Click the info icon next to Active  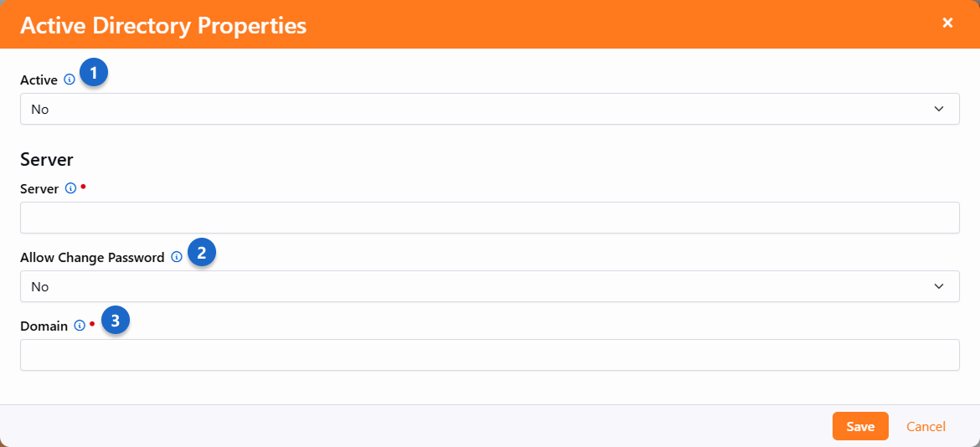[70, 80]
